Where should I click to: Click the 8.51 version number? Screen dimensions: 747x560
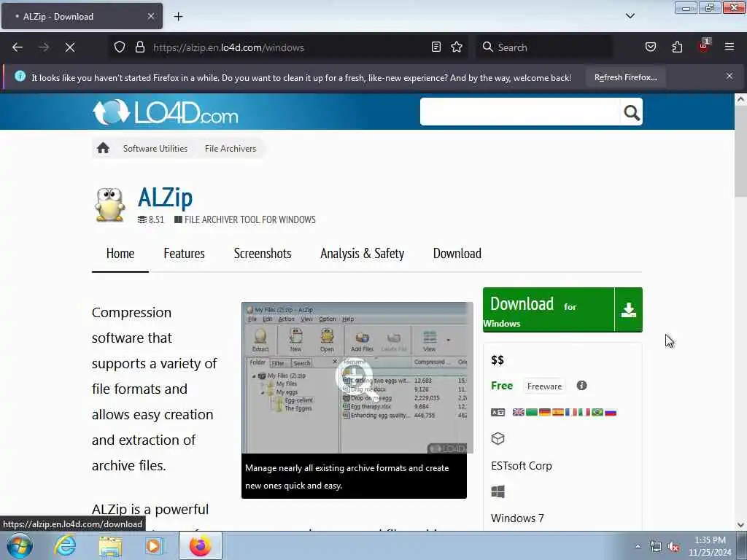pos(156,219)
